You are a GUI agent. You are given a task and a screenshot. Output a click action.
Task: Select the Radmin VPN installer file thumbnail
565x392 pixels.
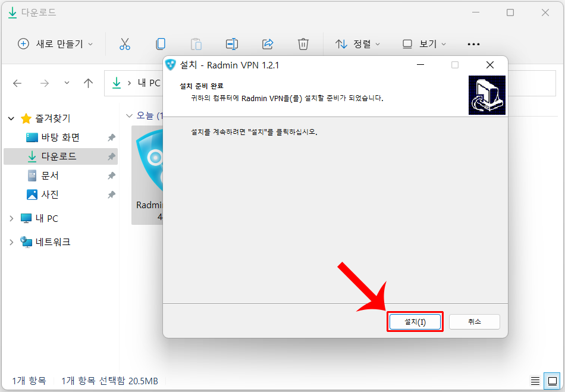tap(147, 175)
